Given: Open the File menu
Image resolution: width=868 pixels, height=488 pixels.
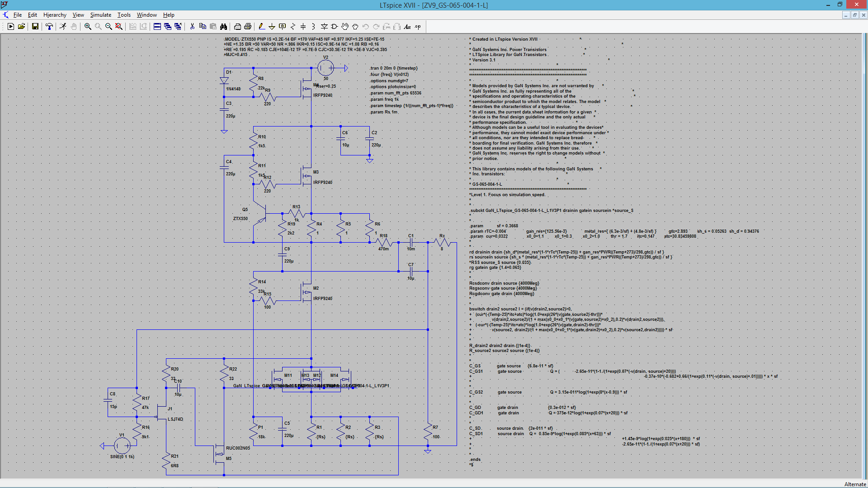Looking at the screenshot, I should click(x=18, y=15).
